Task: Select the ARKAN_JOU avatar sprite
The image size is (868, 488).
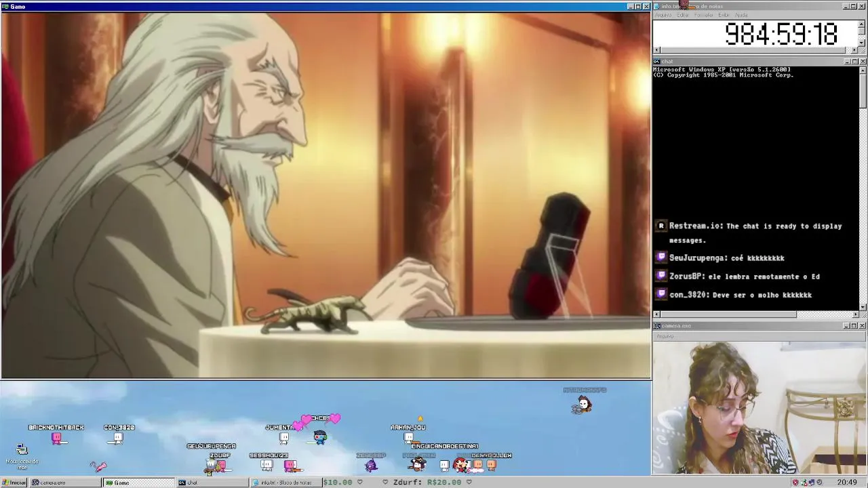Action: click(408, 438)
